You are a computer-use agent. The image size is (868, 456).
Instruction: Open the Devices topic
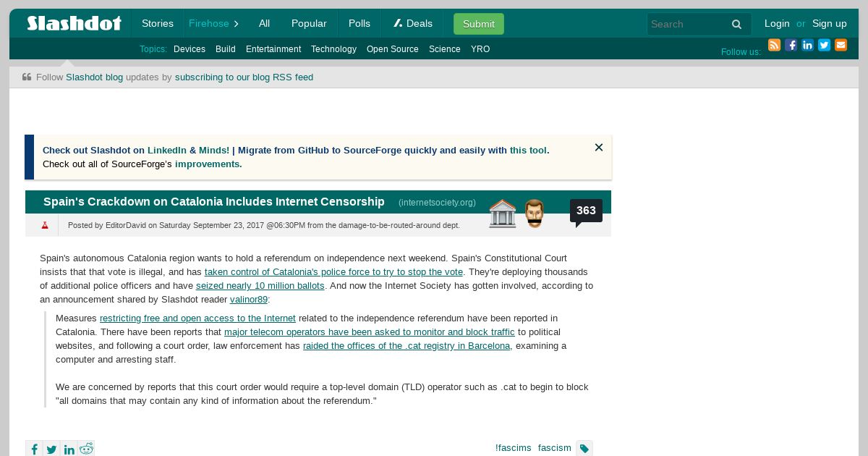point(190,49)
